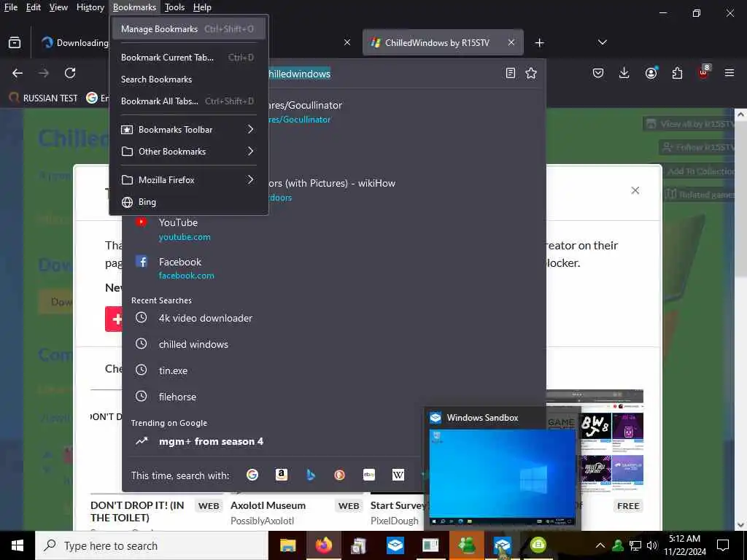
Task: Search this time with eBay icon
Action: 368,475
